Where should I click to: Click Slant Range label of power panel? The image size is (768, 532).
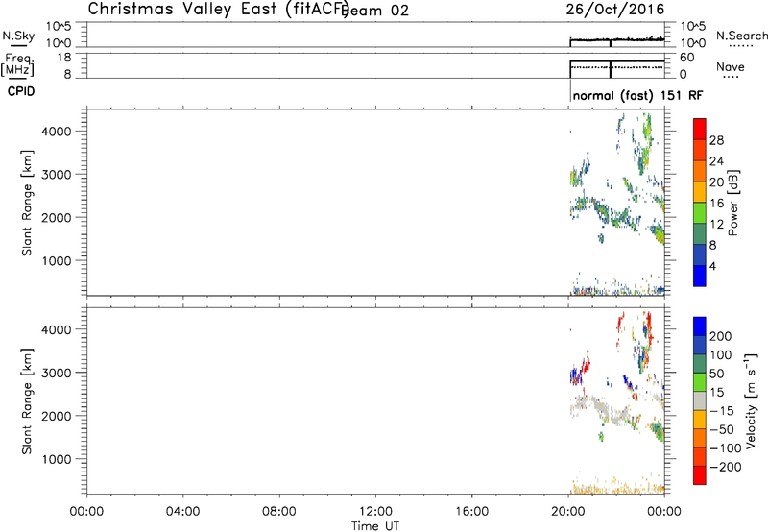tap(27, 203)
